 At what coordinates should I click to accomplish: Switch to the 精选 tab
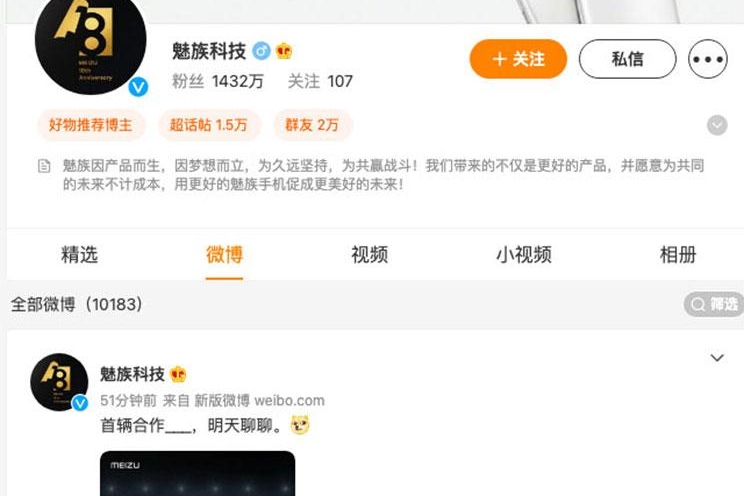tap(79, 255)
